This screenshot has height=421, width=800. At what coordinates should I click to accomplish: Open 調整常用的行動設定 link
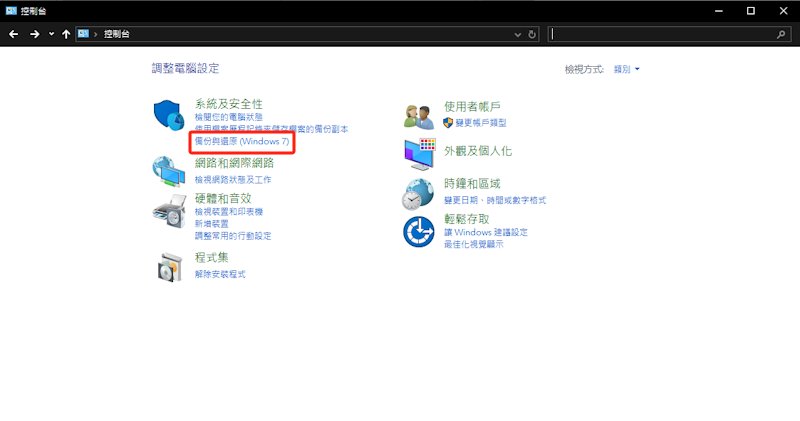(x=233, y=236)
